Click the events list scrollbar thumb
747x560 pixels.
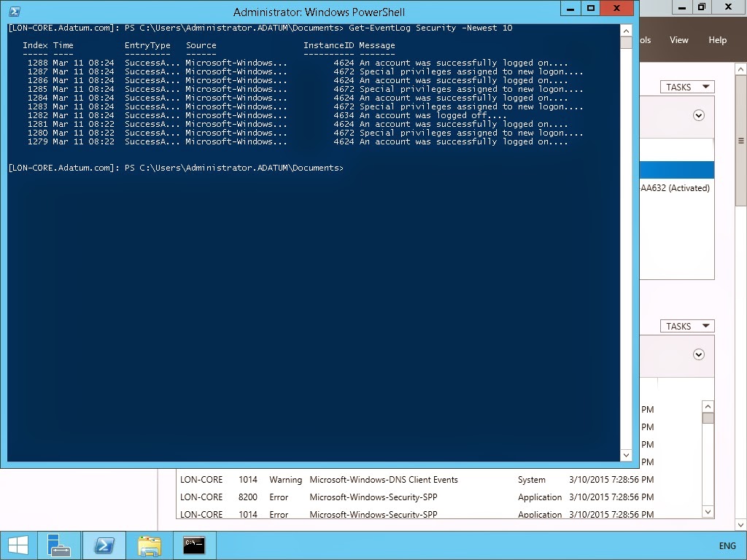pyautogui.click(x=706, y=417)
